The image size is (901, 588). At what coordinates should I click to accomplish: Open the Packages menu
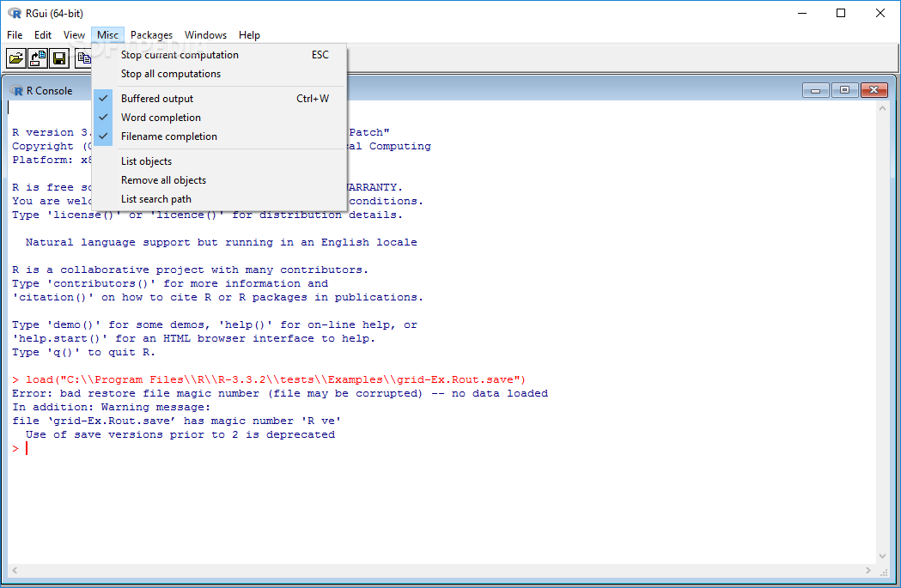151,35
